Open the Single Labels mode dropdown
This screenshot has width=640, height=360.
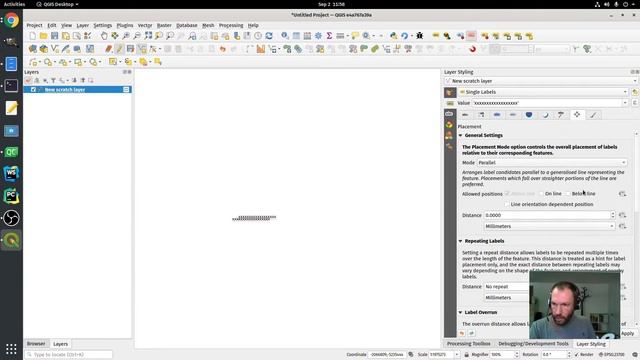click(x=543, y=92)
